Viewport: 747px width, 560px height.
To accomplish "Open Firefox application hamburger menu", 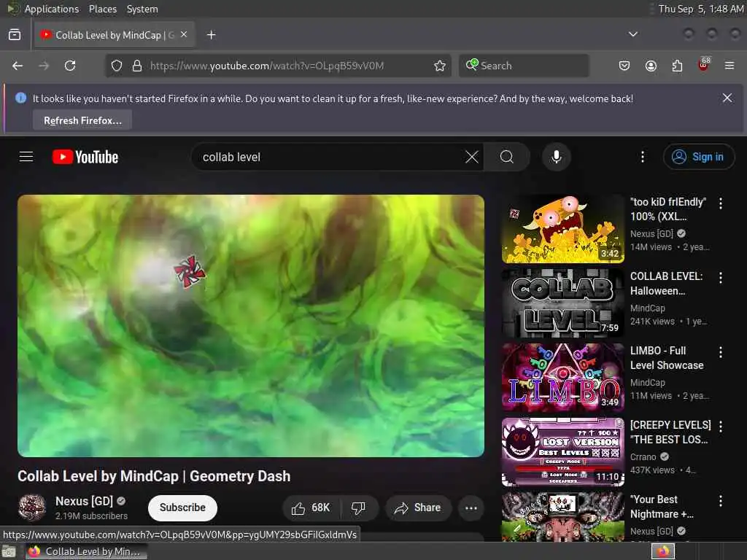I will click(x=729, y=66).
